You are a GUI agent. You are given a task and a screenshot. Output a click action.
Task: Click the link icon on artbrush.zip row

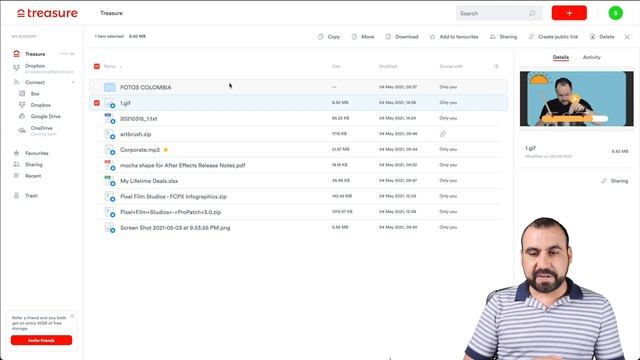[x=443, y=134]
